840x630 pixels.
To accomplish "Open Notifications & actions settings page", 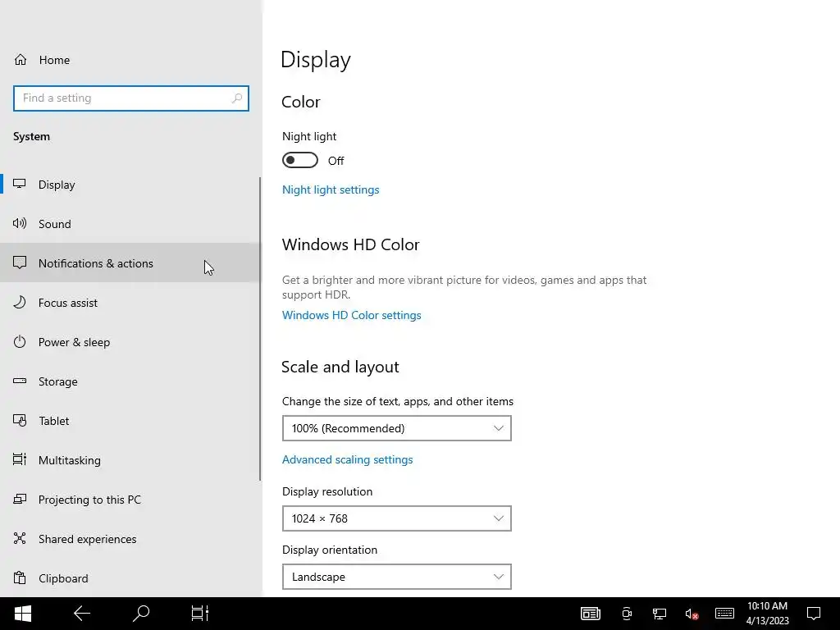I will point(130,262).
